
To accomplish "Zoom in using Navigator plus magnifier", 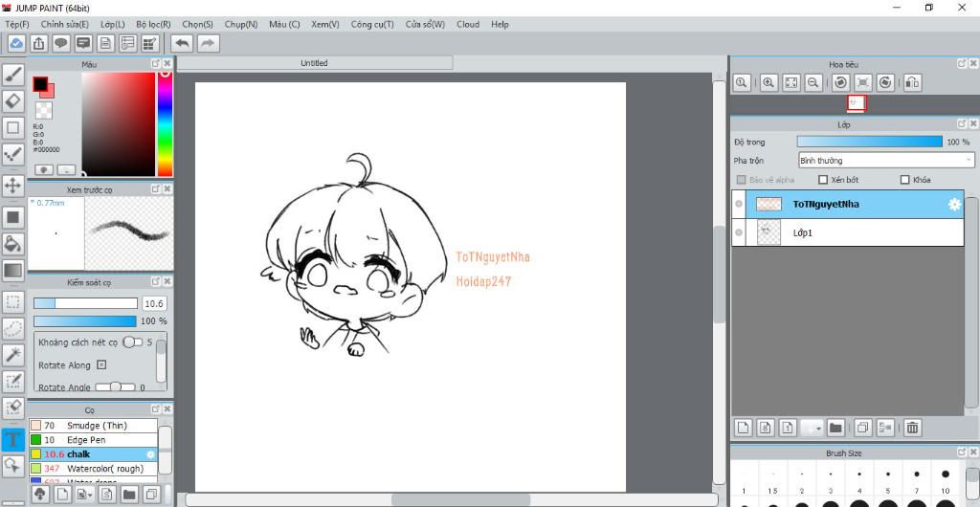I will (768, 82).
